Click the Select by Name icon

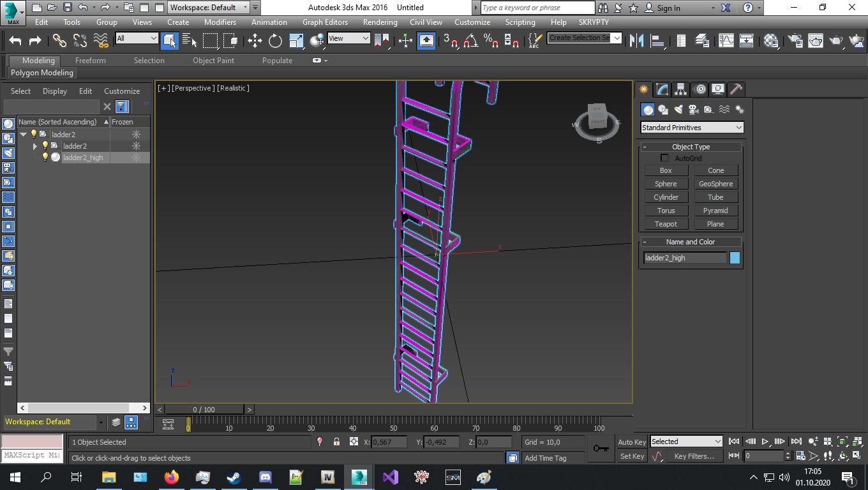tap(190, 40)
